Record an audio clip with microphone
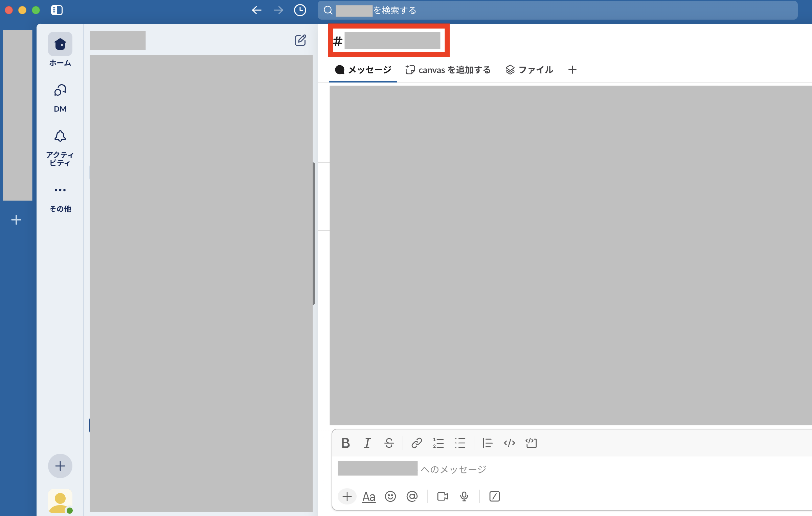The height and width of the screenshot is (516, 812). coord(464,496)
